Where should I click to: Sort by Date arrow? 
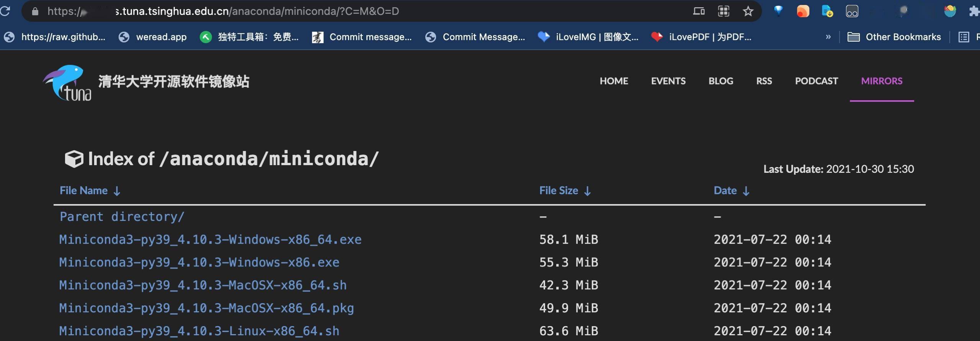click(746, 191)
